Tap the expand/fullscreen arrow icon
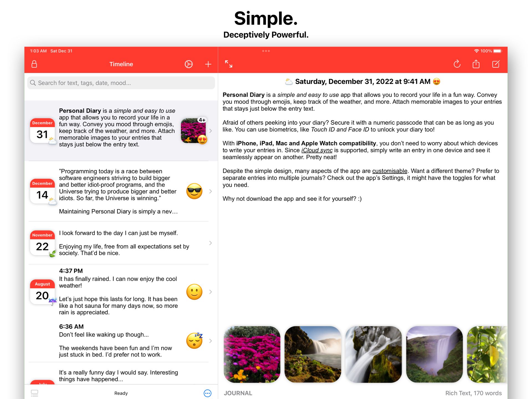Screen dimensions: 532x399 (229, 64)
